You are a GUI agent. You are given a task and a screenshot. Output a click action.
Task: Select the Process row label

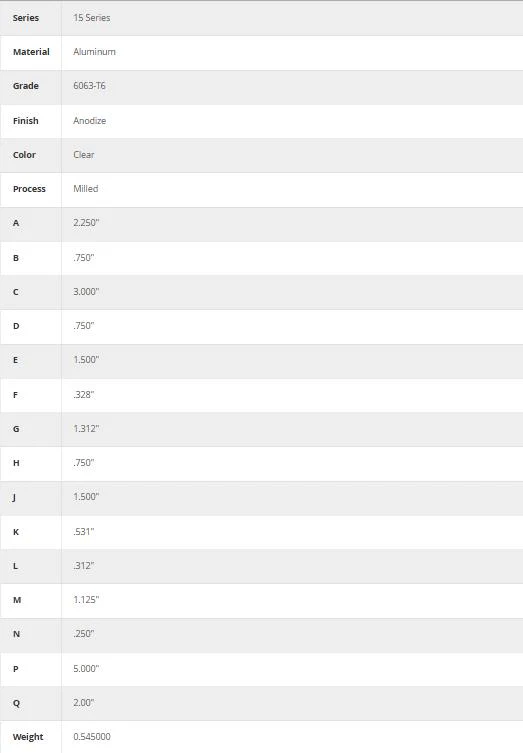pyautogui.click(x=29, y=189)
